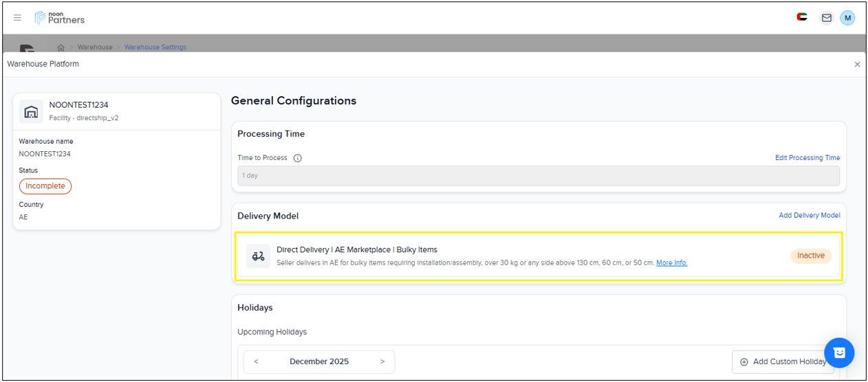Close the Warehouse Platform panel
This screenshot has width=868, height=382.
coord(857,64)
